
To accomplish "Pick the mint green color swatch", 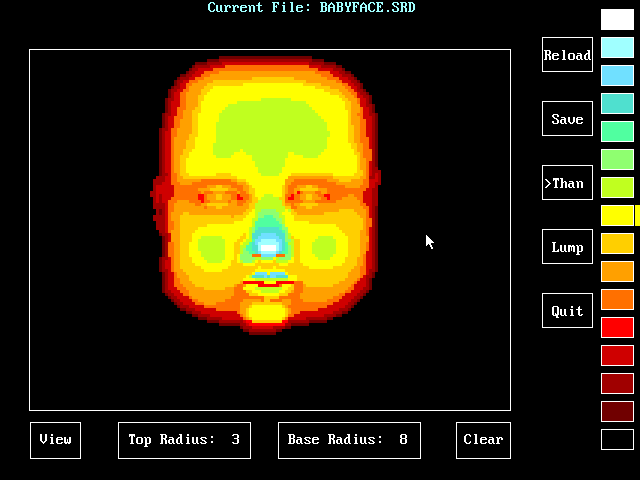I will pyautogui.click(x=617, y=131).
